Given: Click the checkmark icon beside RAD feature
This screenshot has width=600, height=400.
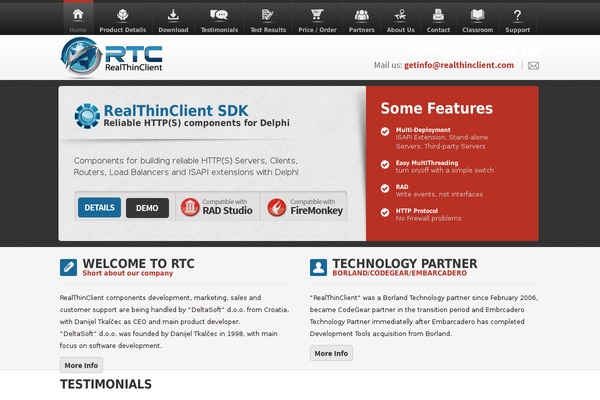Looking at the screenshot, I should (x=385, y=188).
